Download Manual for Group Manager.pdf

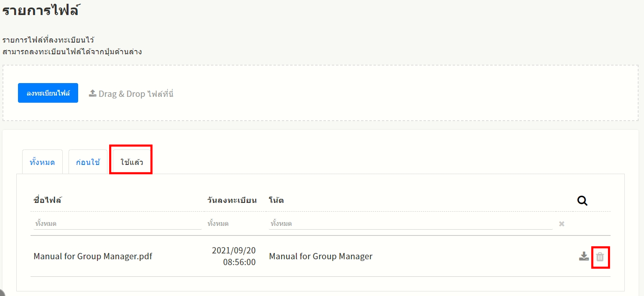pyautogui.click(x=584, y=256)
